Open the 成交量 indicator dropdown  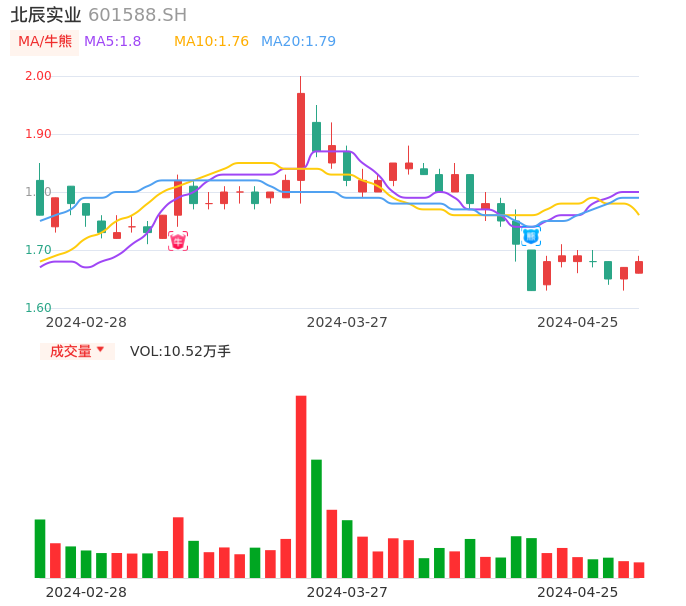[x=77, y=351]
